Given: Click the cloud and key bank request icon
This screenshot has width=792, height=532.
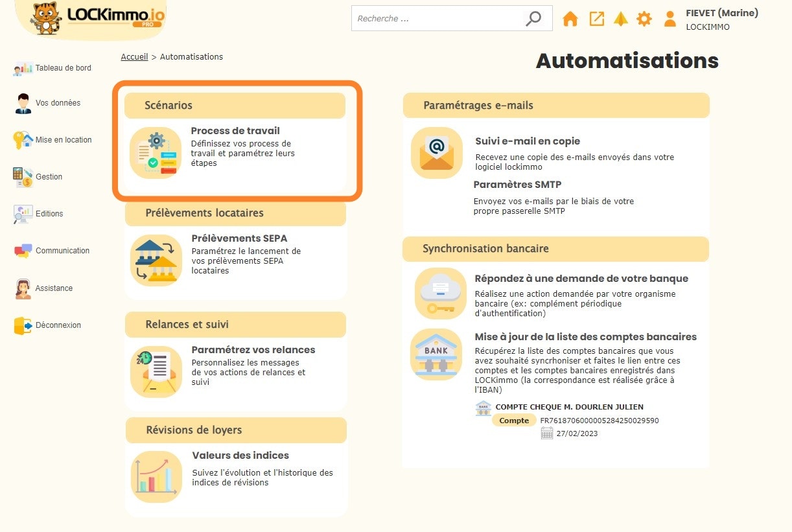Looking at the screenshot, I should [x=441, y=294].
